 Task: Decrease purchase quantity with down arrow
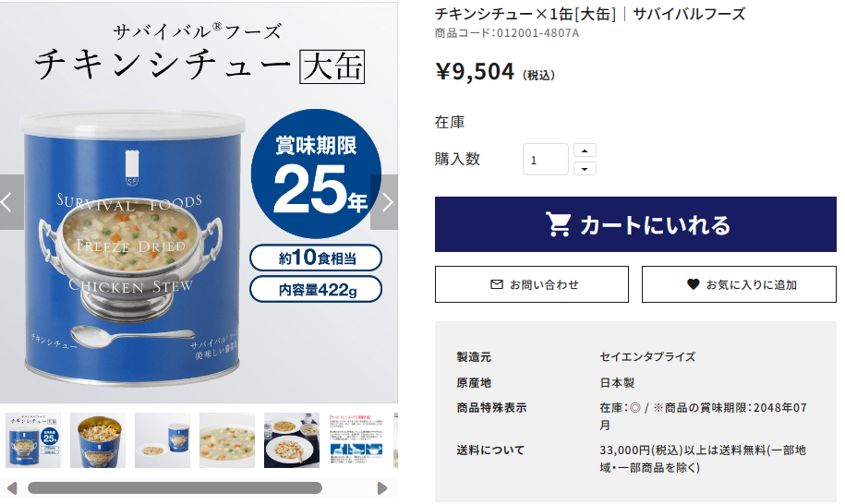click(x=585, y=169)
